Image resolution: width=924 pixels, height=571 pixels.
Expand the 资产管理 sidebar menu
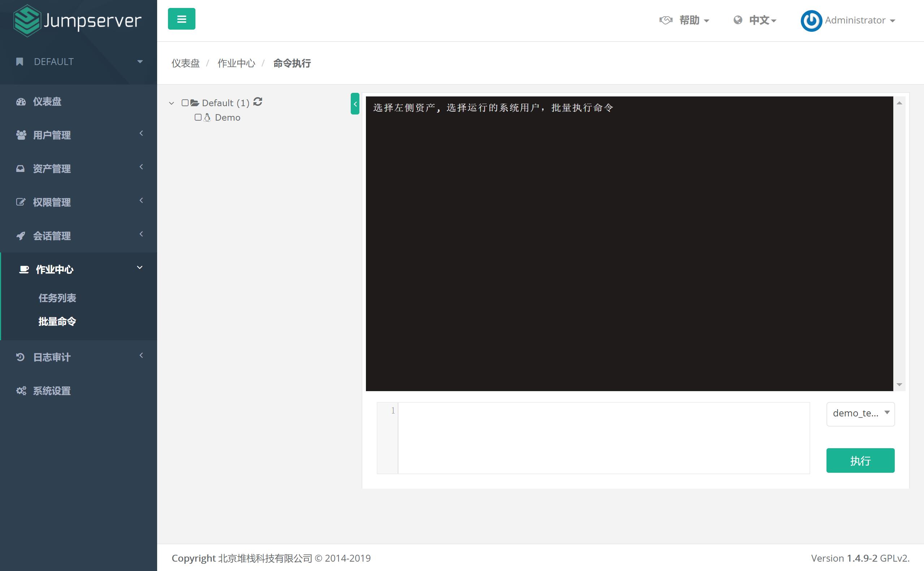point(78,168)
